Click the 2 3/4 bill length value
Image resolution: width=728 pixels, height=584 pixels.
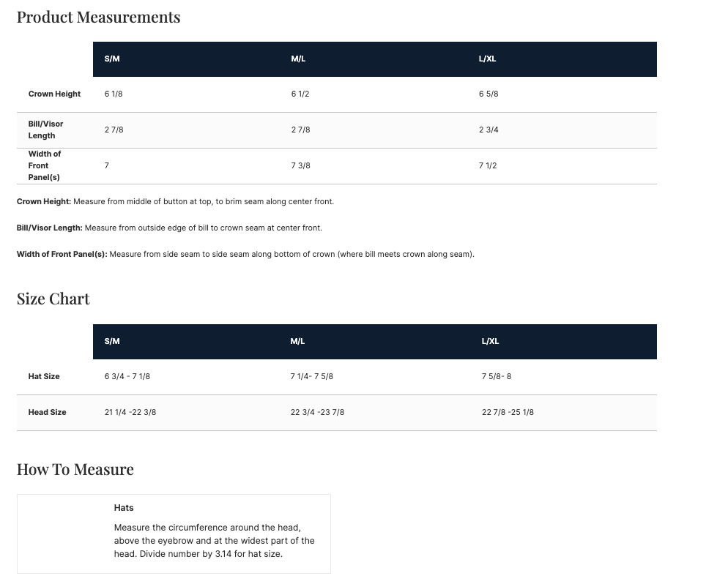489,130
